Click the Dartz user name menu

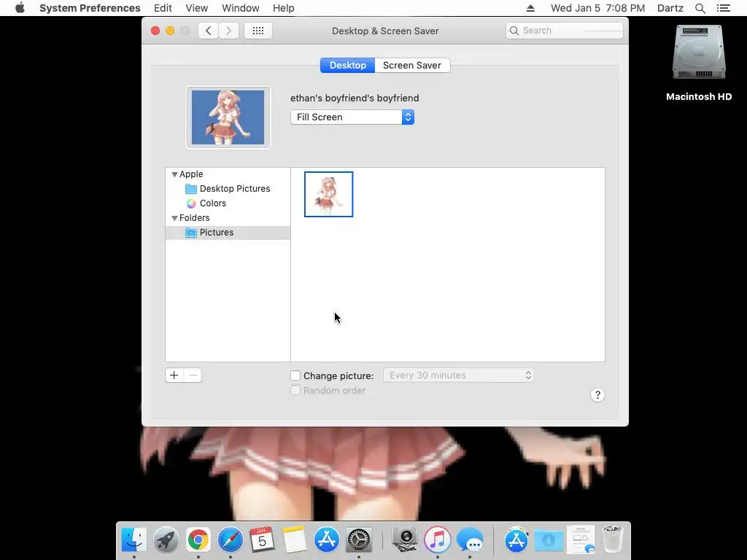point(670,8)
